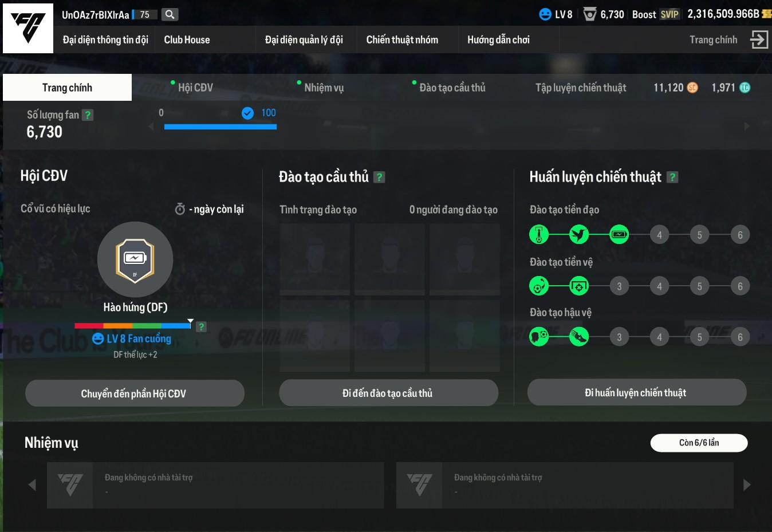The height and width of the screenshot is (532, 772).
Task: Select second midfielder training node with target icon
Action: [579, 286]
